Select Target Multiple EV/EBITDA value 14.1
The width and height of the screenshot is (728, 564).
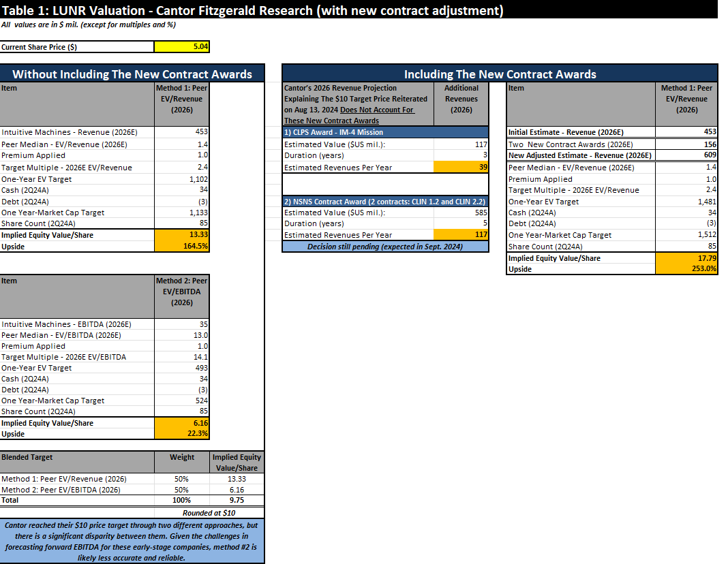[x=181, y=357]
